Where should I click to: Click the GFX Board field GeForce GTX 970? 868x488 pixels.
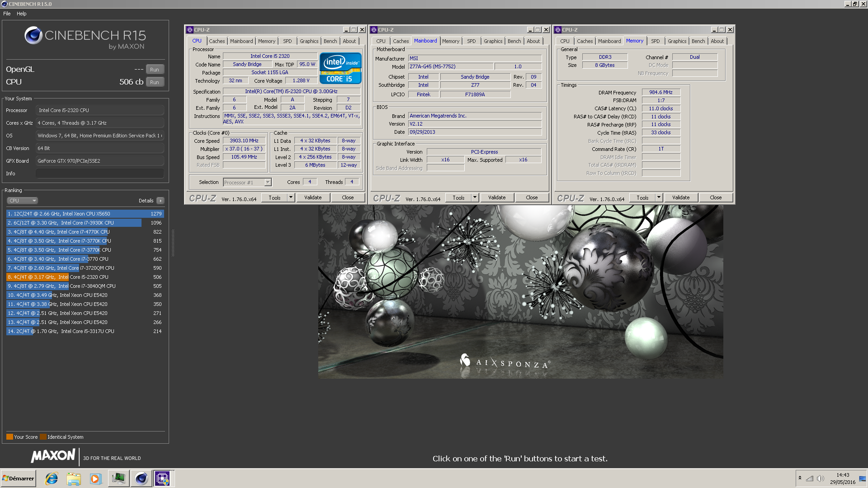[x=100, y=161]
